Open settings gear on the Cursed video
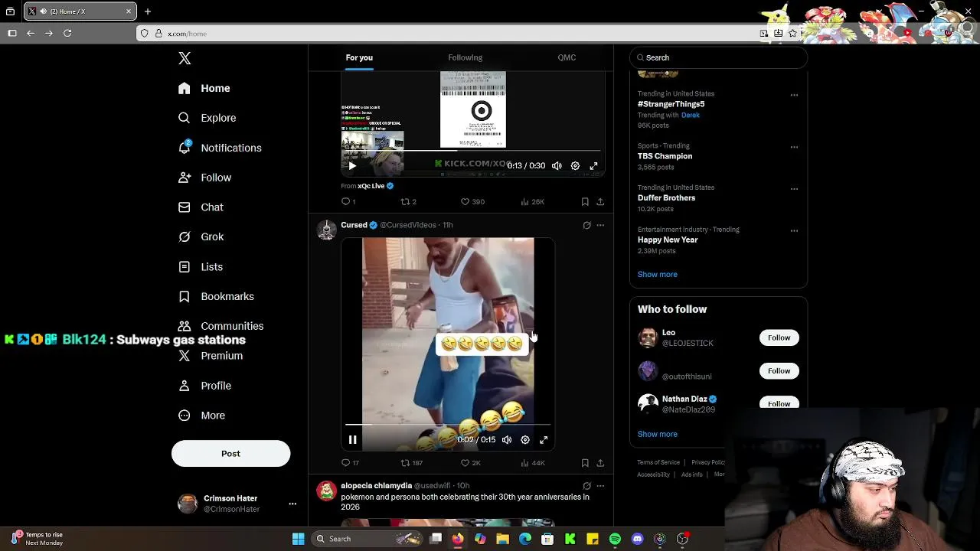 click(x=525, y=440)
